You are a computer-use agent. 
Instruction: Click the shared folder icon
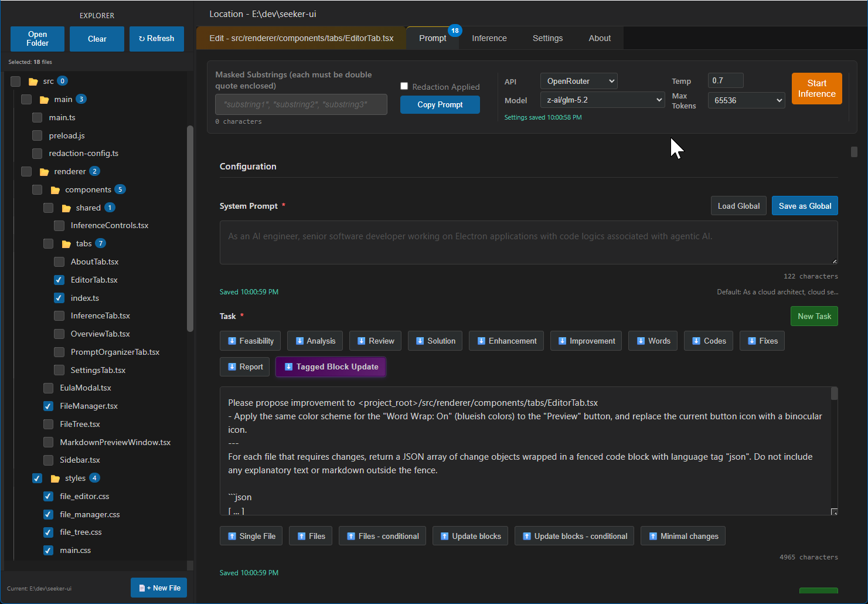[x=66, y=208]
